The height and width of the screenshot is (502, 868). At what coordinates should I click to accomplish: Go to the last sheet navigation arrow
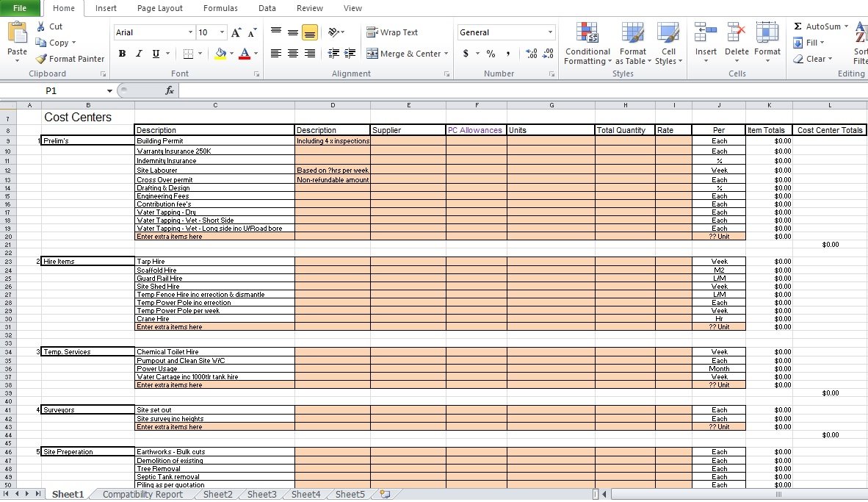tap(37, 494)
